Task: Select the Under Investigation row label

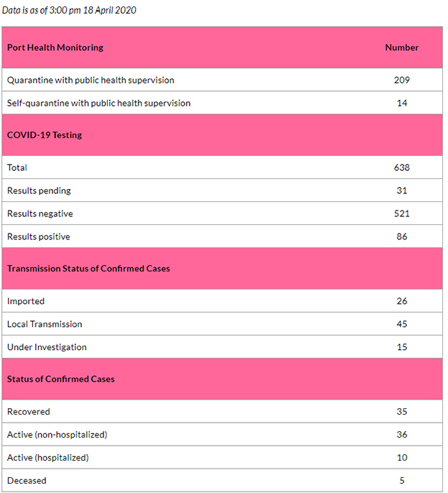Action: pyautogui.click(x=47, y=347)
